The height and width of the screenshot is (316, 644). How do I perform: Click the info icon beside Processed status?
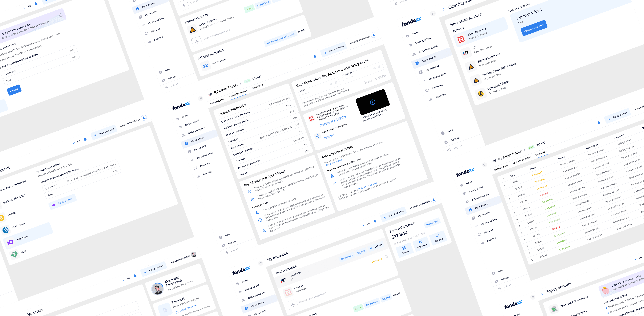[386, 257]
